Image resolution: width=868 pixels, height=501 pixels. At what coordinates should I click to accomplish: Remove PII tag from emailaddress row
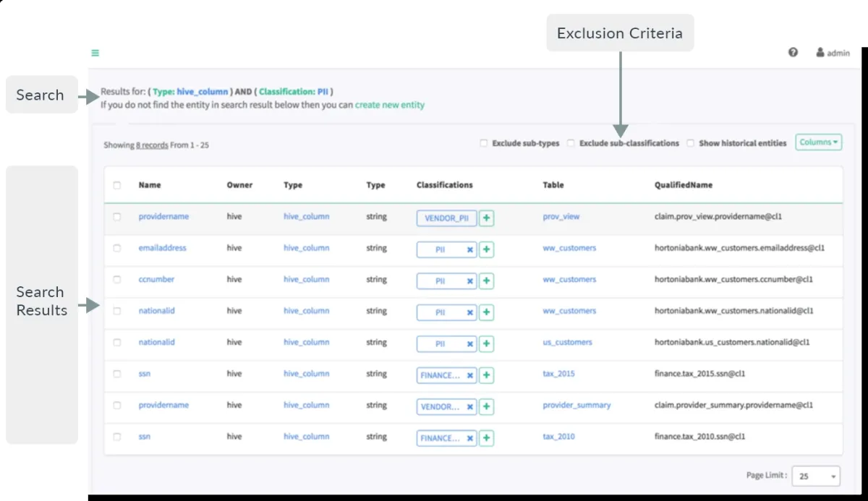[469, 249]
